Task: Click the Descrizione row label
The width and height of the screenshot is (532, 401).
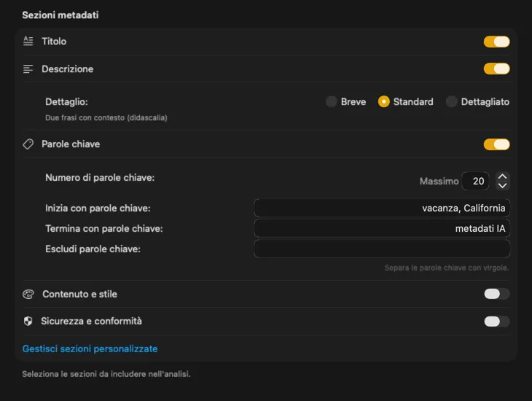Action: click(68, 69)
